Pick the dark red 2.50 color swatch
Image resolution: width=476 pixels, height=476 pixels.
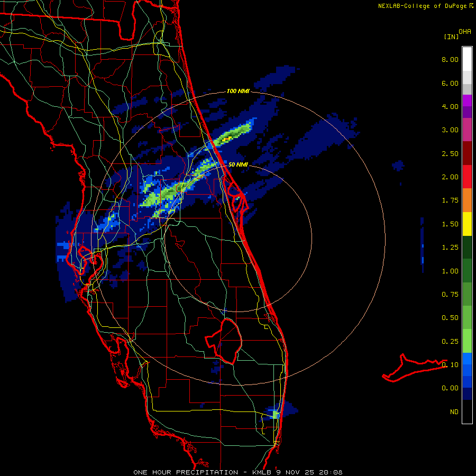(467, 153)
